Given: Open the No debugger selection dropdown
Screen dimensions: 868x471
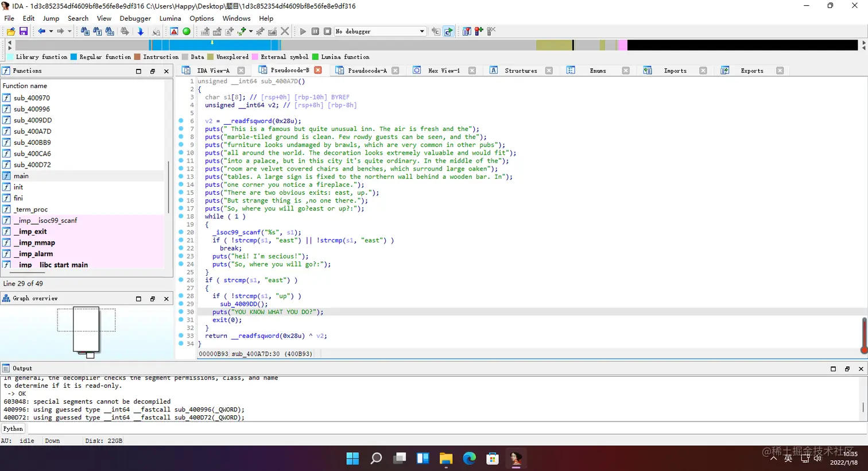Looking at the screenshot, I should [x=381, y=32].
